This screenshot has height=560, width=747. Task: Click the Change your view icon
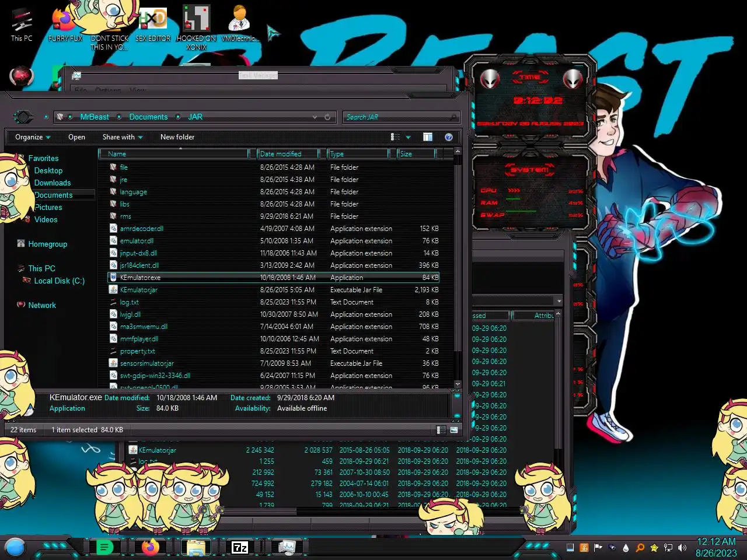click(x=395, y=137)
